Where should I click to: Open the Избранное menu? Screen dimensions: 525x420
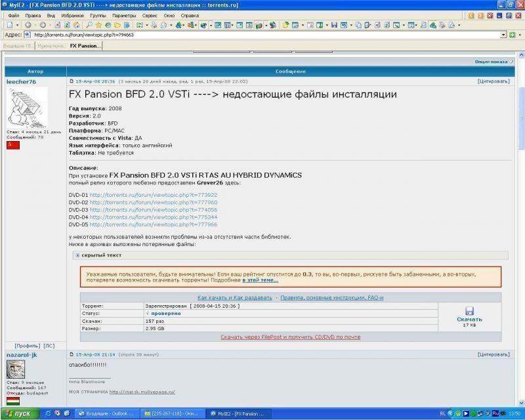(x=72, y=15)
